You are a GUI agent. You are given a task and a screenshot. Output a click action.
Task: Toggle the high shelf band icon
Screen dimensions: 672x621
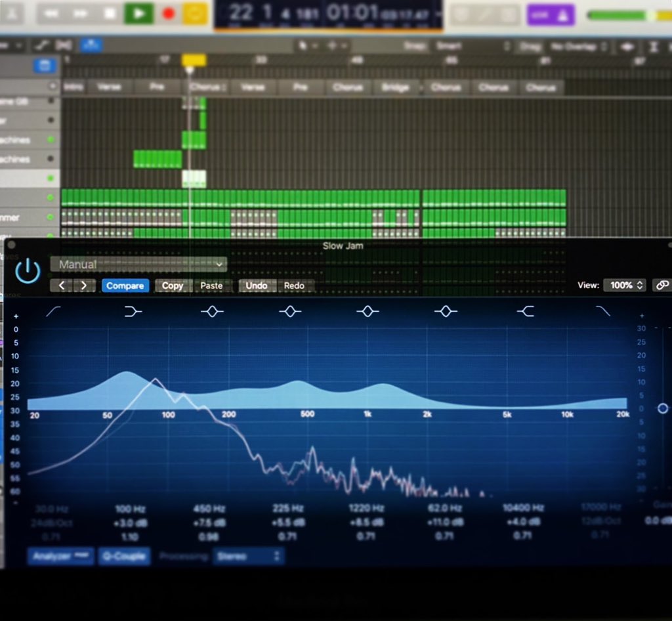pos(526,311)
